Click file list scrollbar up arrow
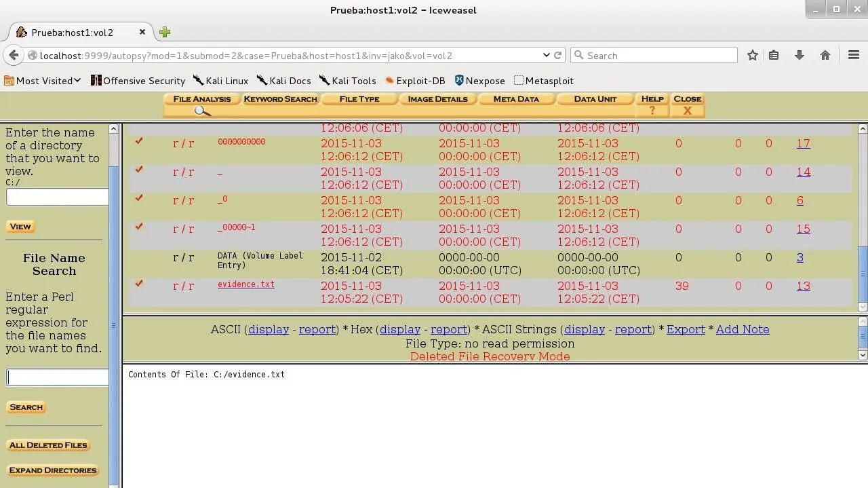This screenshot has width=868, height=488. (863, 129)
